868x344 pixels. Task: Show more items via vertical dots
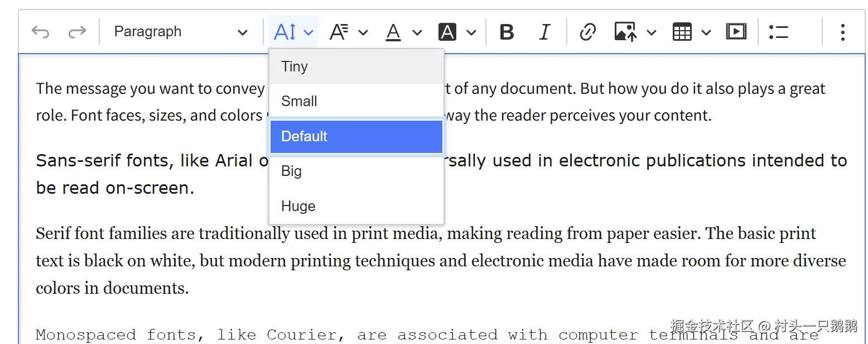click(842, 32)
